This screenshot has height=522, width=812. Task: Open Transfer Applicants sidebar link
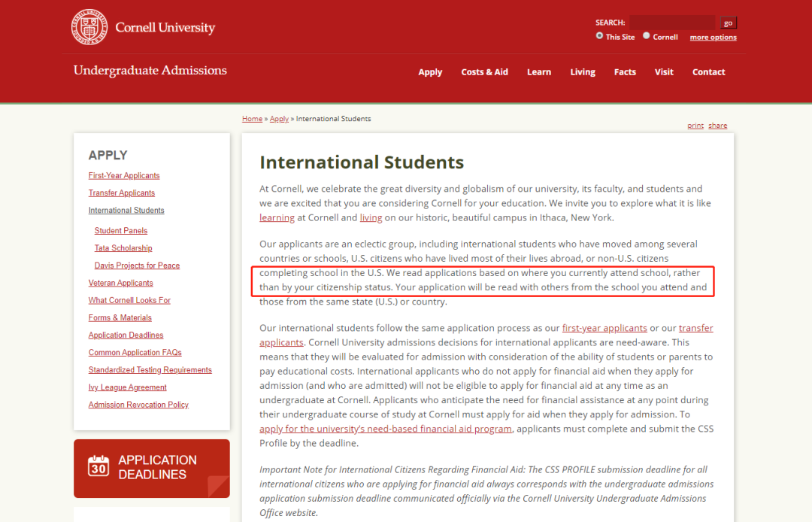(x=122, y=193)
